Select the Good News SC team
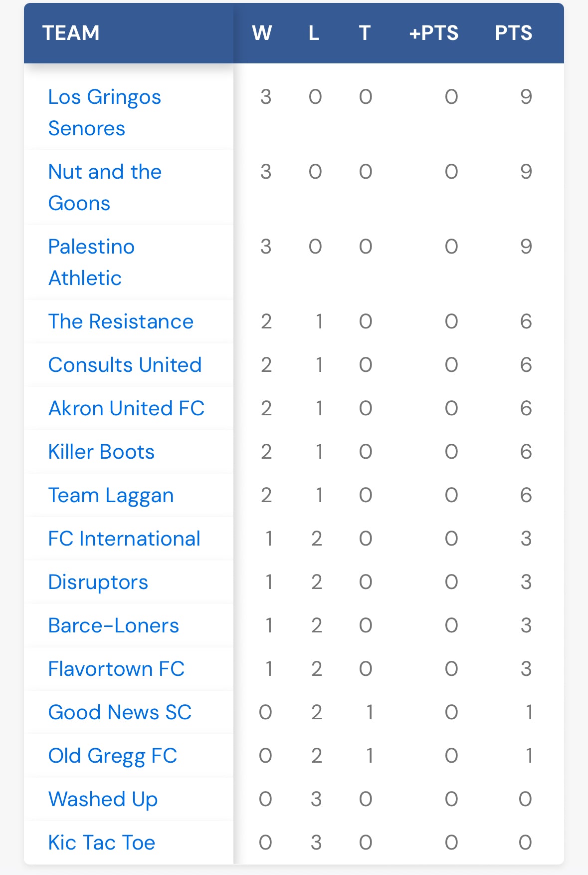The width and height of the screenshot is (588, 875). [x=120, y=712]
